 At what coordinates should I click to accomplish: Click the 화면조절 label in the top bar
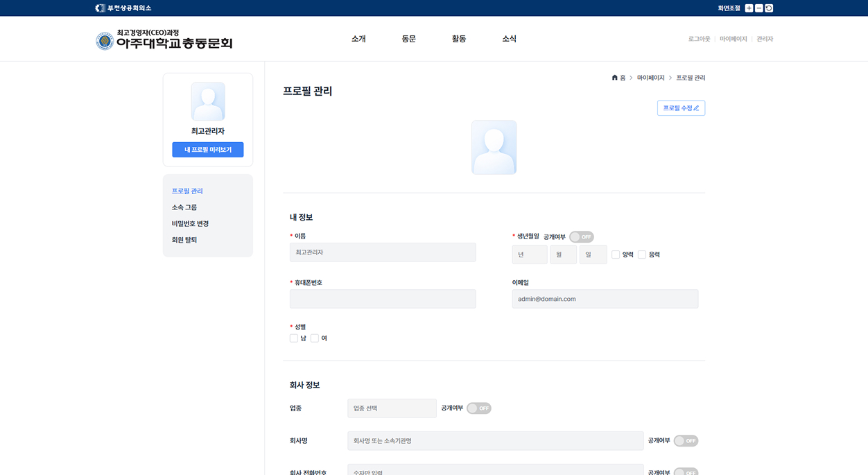(729, 8)
